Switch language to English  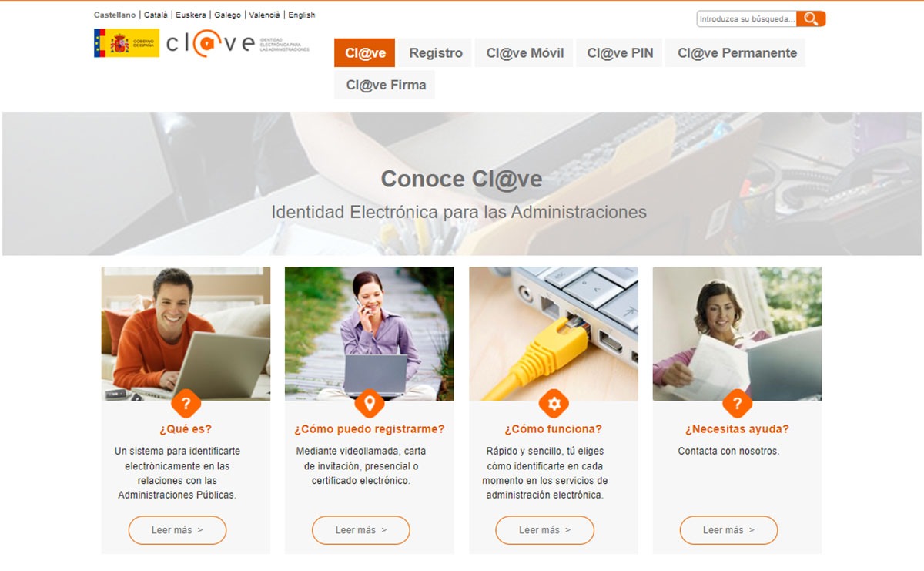(302, 15)
